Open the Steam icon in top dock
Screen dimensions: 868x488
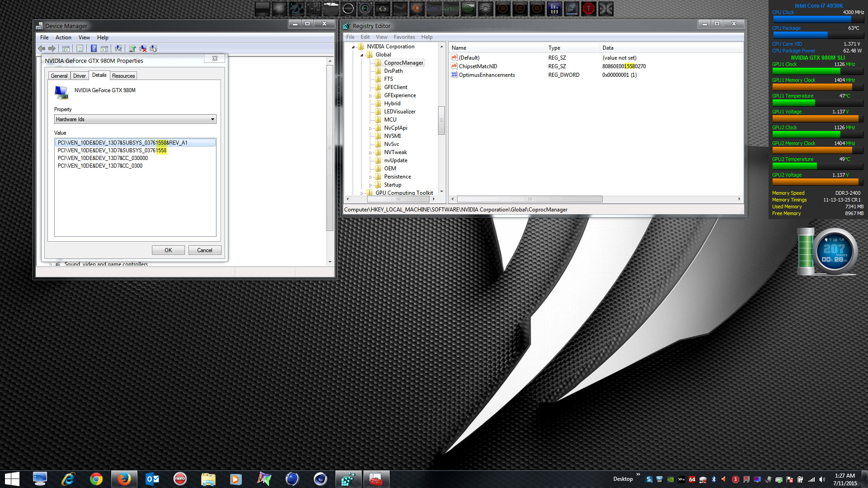click(x=400, y=9)
